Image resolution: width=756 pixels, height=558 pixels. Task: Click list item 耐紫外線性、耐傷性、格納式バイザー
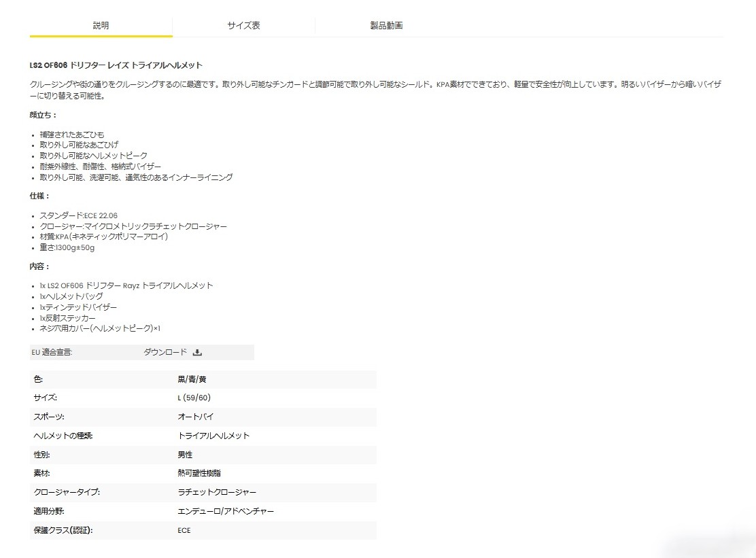pos(101,167)
